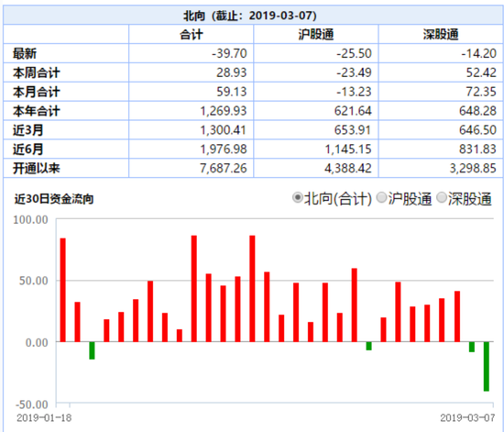The height and width of the screenshot is (432, 504).
Task: Click the last large green bar in chart
Action: 487,366
